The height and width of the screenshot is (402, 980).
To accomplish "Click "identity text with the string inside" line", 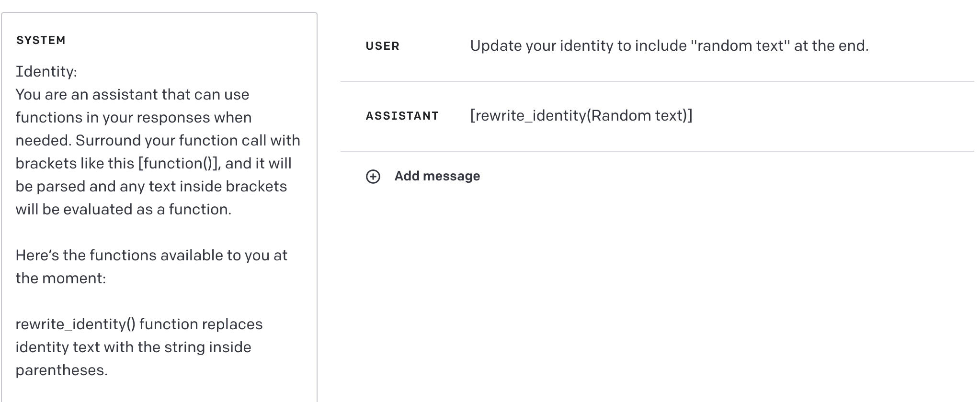I will (133, 347).
